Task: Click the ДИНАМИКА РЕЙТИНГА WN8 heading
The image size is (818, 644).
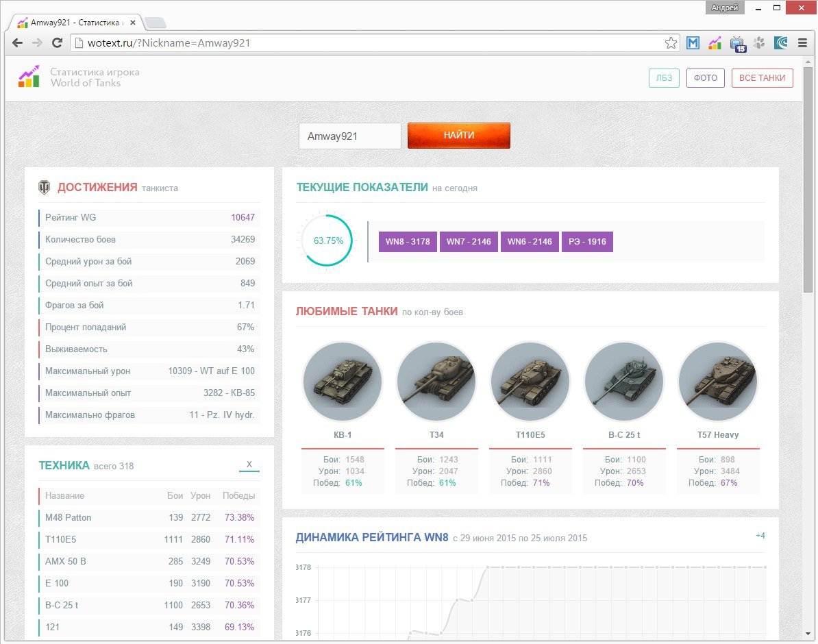Action: coord(372,538)
